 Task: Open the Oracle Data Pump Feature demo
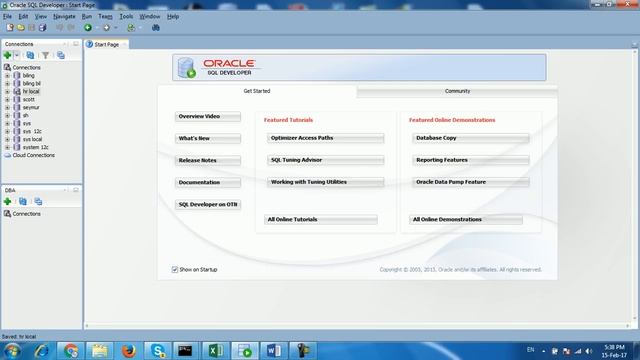click(471, 182)
